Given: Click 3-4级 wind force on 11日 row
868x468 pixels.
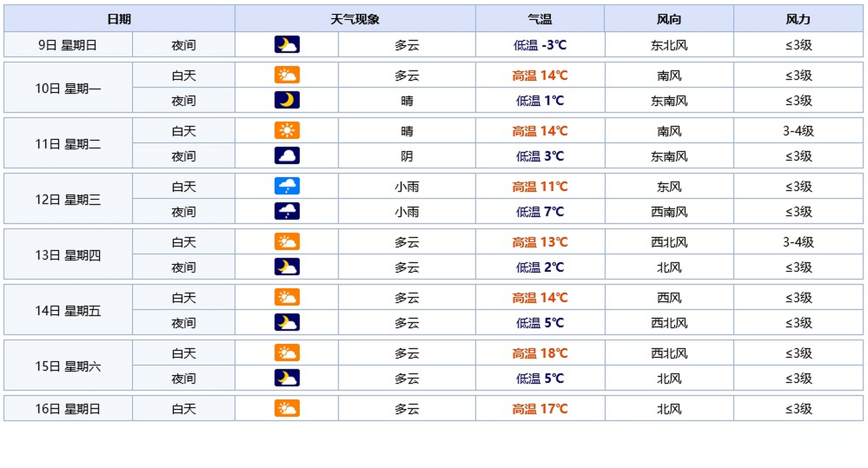Looking at the screenshot, I should [x=798, y=131].
